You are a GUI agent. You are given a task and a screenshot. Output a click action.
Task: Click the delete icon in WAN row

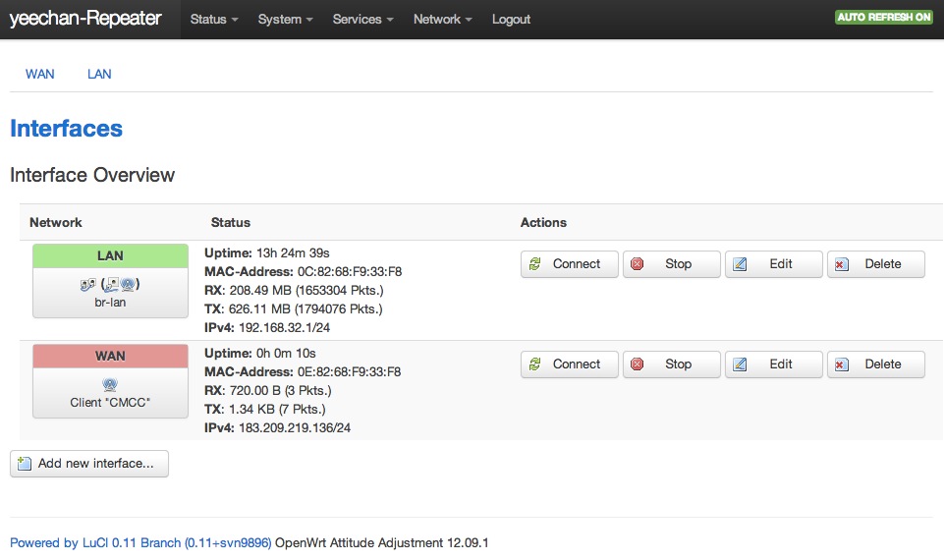[842, 364]
